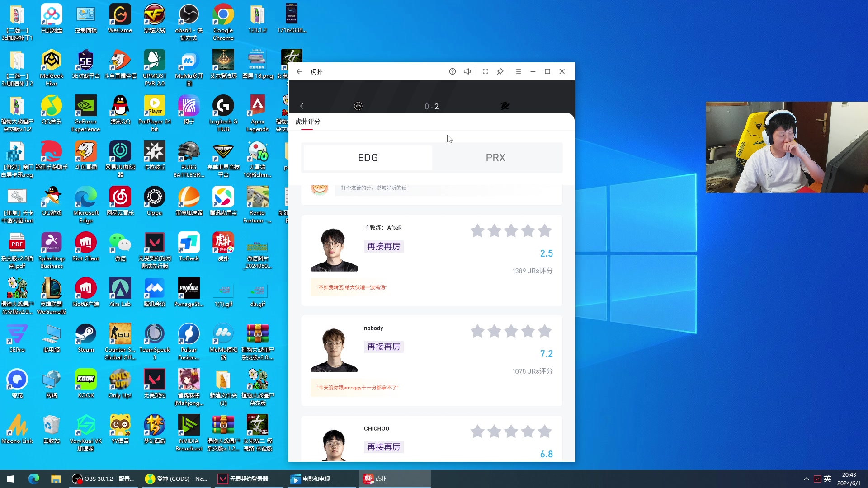Switch to the 登神 (GODS) taskbar window
868x488 pixels.
click(x=176, y=479)
